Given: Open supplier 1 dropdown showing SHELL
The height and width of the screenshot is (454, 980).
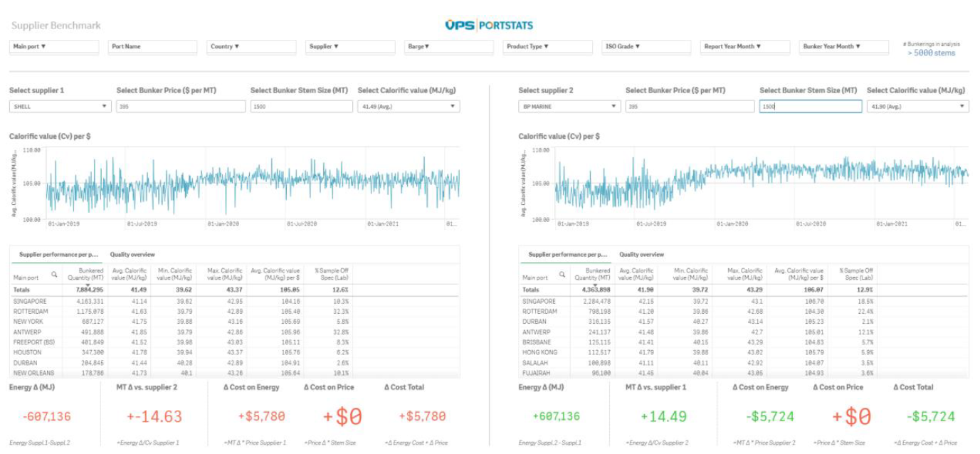Looking at the screenshot, I should [x=60, y=107].
